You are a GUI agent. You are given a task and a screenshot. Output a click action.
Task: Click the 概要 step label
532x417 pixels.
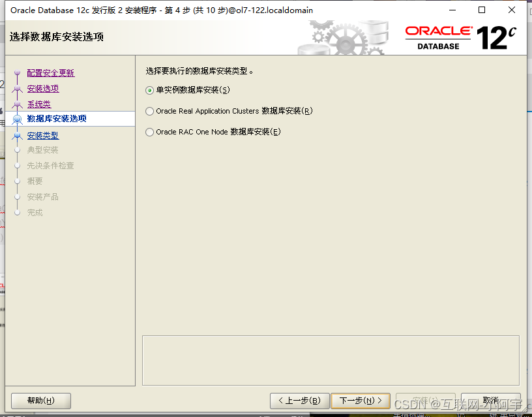tap(35, 181)
